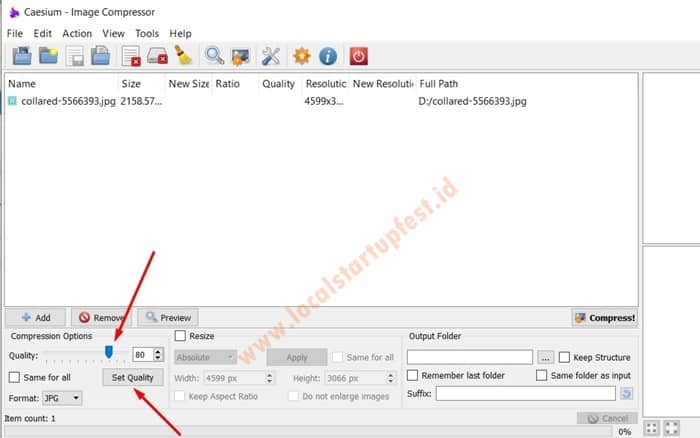Click the original-size preview icon
Viewport: 700px width, 438px height.
671,428
